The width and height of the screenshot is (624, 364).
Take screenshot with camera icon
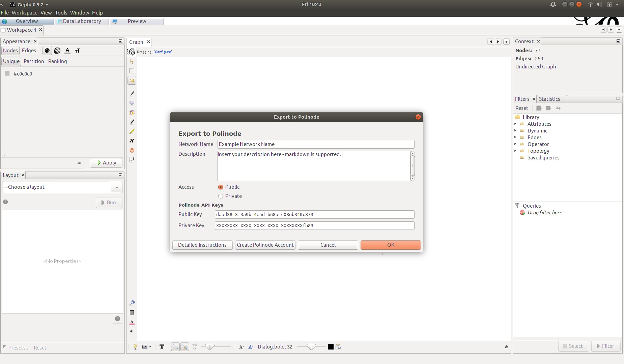[145, 347]
